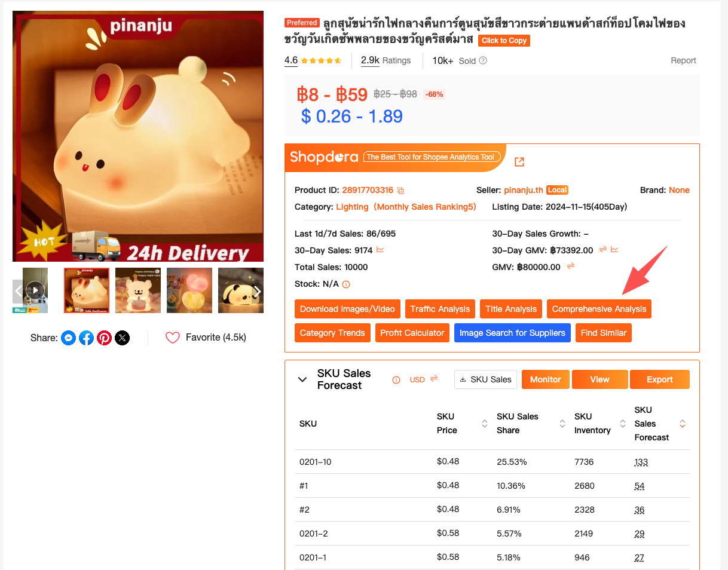Image resolution: width=728 pixels, height=570 pixels.
Task: Share product on Facebook icon
Action: point(87,338)
